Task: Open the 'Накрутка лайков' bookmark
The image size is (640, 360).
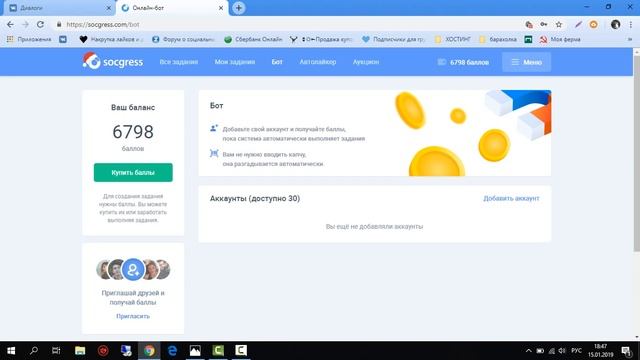Action: point(111,39)
